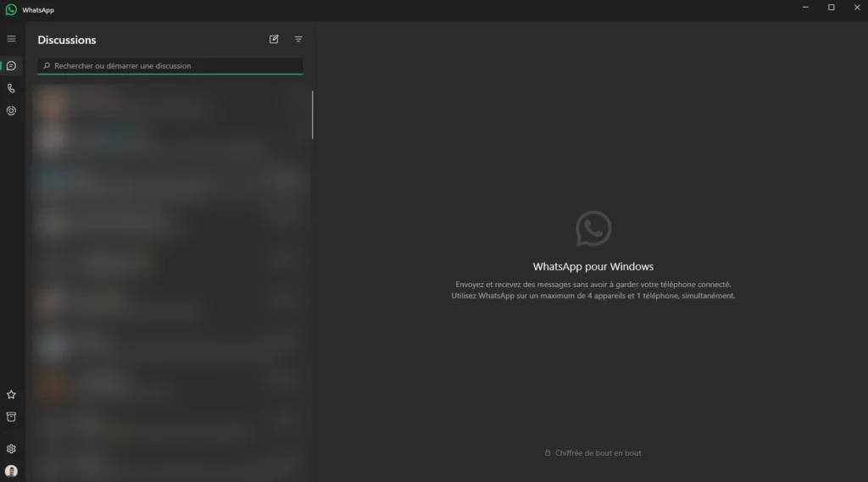Open the Settings gear
Screen dimensions: 868x482
(x=11, y=449)
